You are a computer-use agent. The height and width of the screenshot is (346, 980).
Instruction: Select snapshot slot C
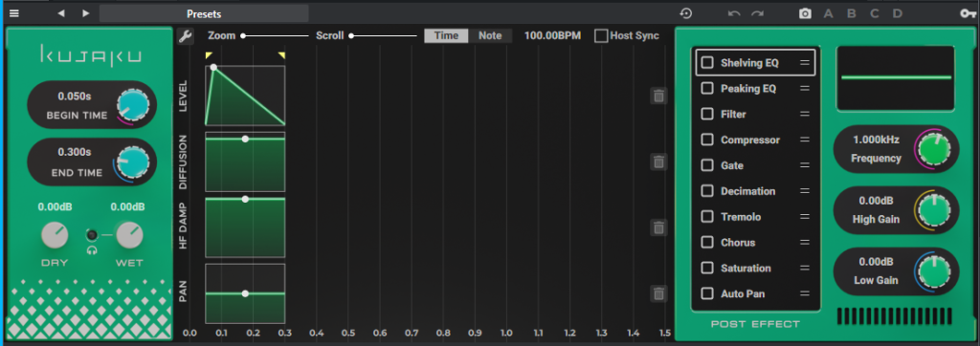(x=875, y=13)
